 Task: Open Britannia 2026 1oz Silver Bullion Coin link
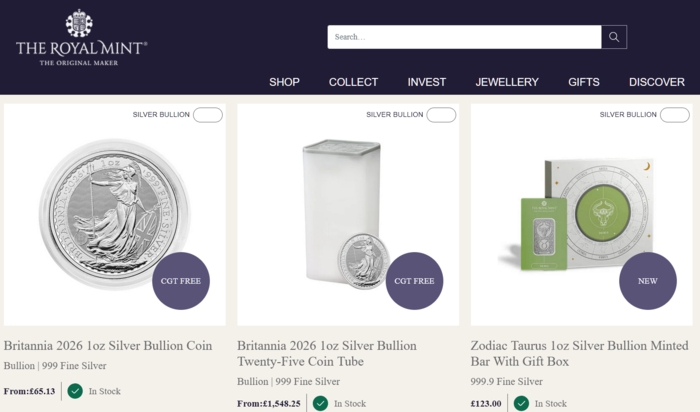[108, 346]
